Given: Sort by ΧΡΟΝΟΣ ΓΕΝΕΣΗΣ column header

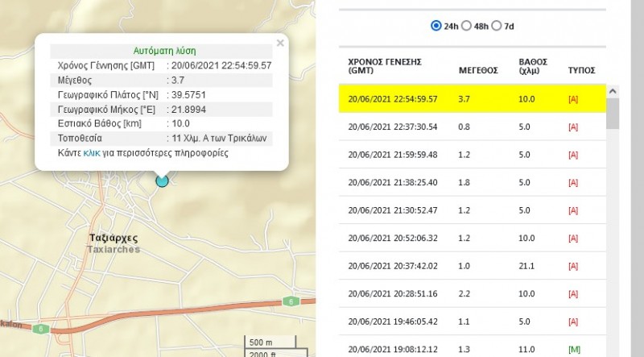Looking at the screenshot, I should coord(384,65).
